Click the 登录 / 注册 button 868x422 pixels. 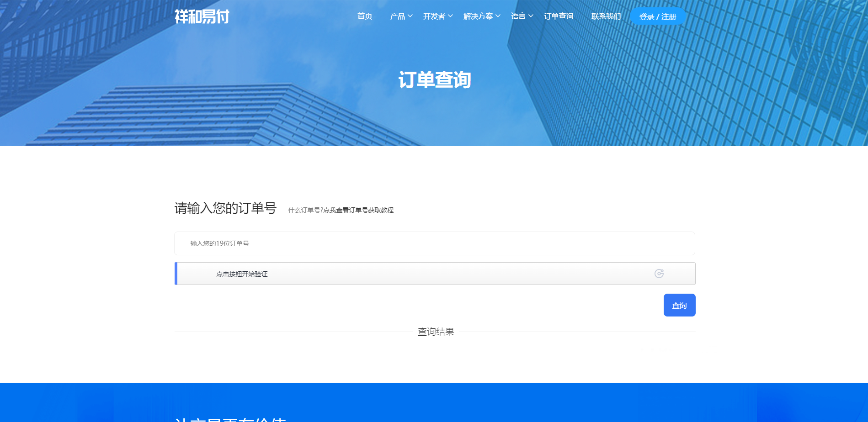tap(657, 16)
